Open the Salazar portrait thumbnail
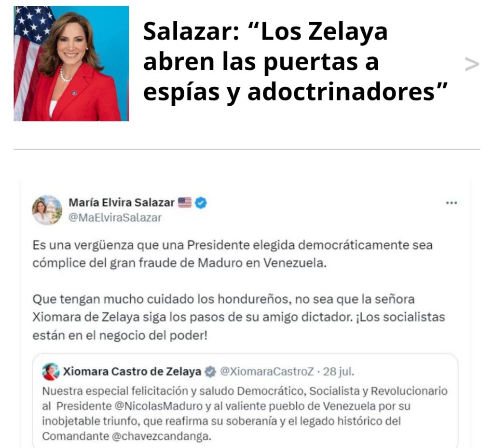494x448 pixels. coord(71,63)
